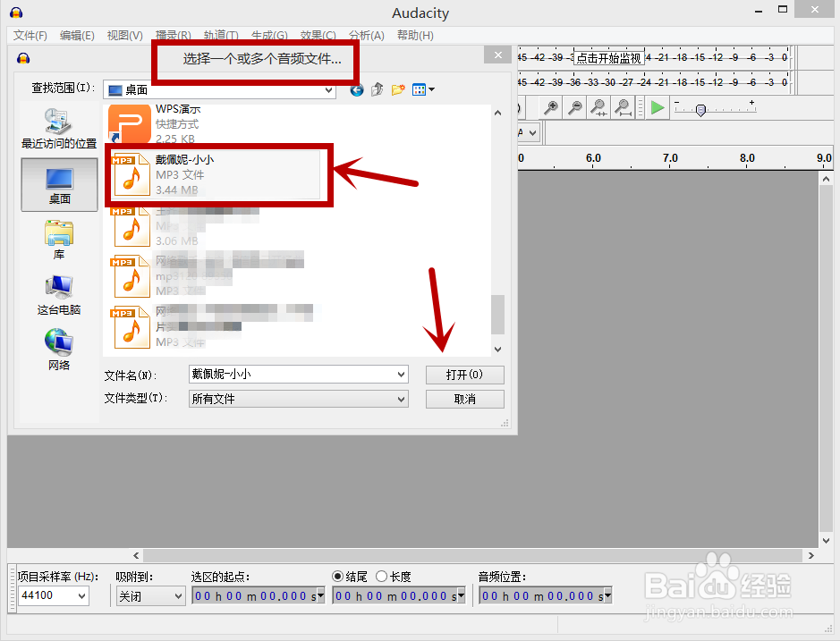Screen dimensions: 840x641
Task: Expand the file type (所有文件) dropdown
Action: coord(402,399)
